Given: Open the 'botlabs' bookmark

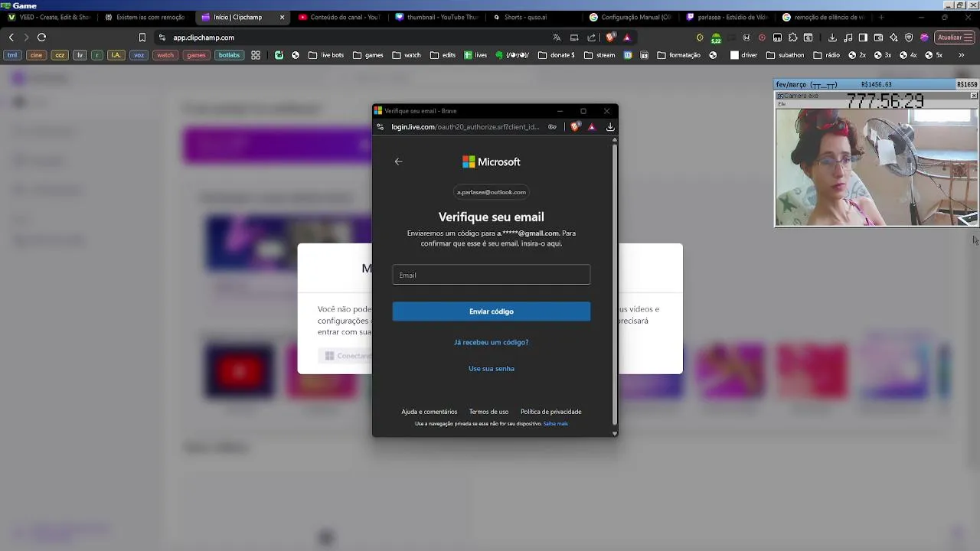Looking at the screenshot, I should pyautogui.click(x=229, y=55).
